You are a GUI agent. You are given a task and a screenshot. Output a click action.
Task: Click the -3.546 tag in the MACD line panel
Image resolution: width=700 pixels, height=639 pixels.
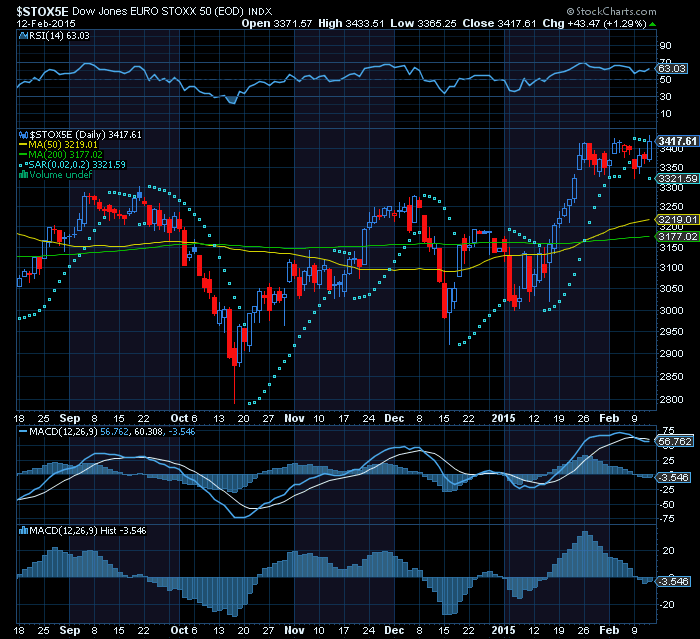[x=673, y=477]
